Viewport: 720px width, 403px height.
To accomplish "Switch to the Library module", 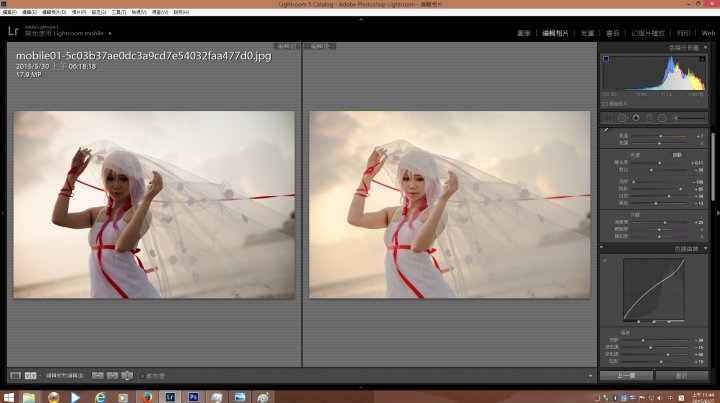I will tap(523, 33).
